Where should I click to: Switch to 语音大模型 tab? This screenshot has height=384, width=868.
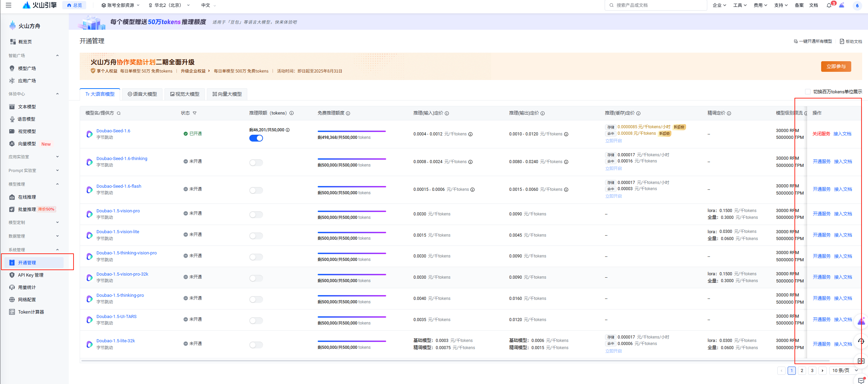(142, 94)
